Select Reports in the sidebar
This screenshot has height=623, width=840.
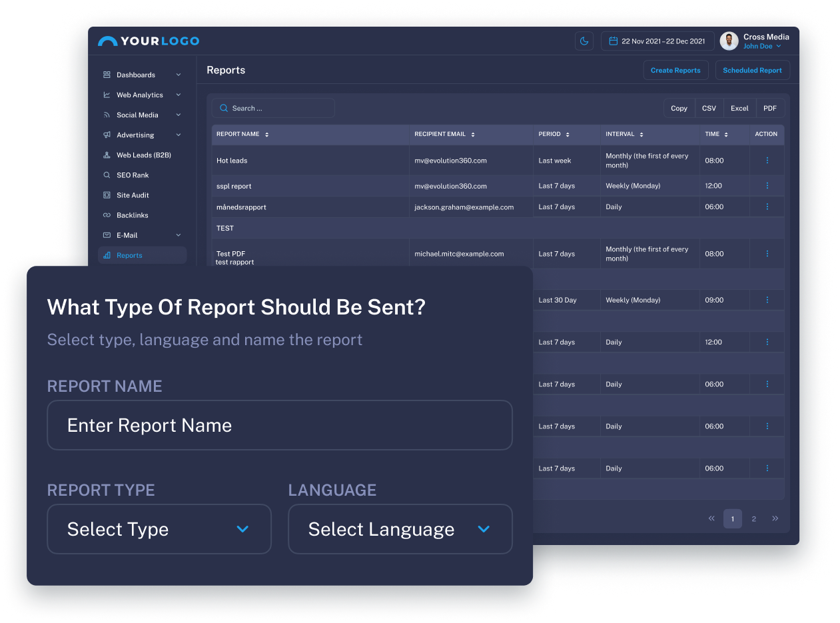click(129, 255)
